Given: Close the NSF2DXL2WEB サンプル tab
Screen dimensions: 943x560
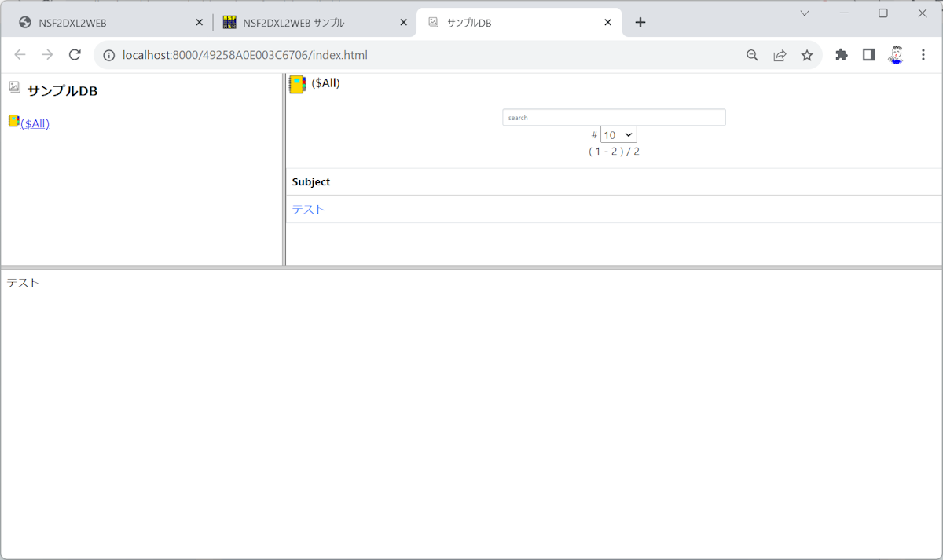Looking at the screenshot, I should coord(404,23).
